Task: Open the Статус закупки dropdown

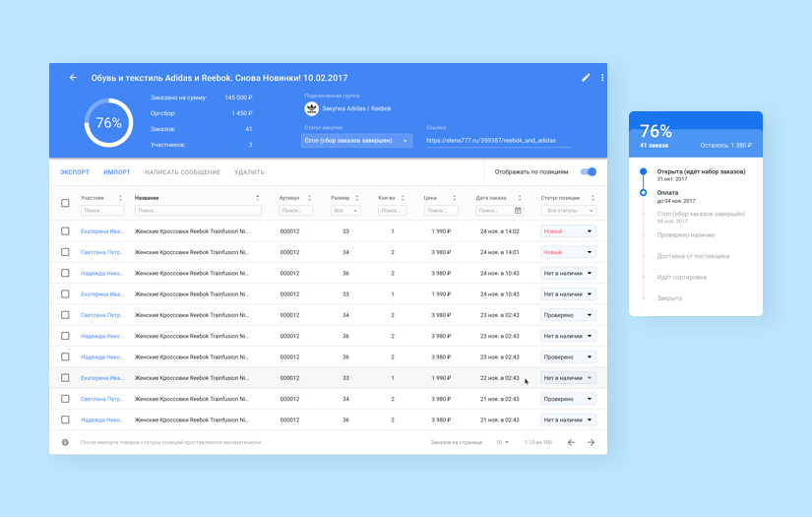Action: [x=356, y=141]
